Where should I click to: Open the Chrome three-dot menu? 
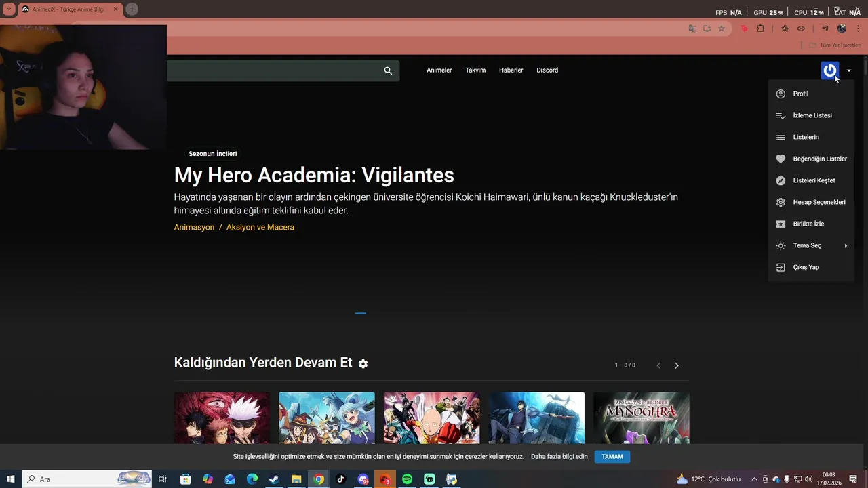(858, 28)
